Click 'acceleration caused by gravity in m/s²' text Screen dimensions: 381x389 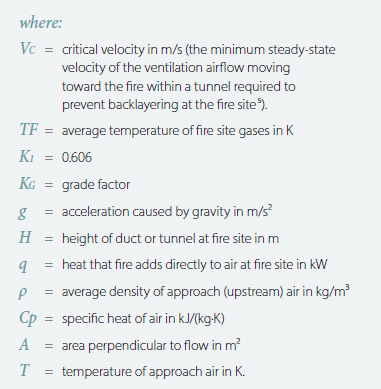coord(167,211)
